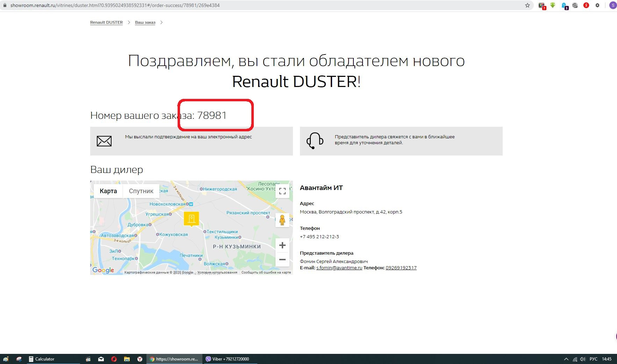Click the Авантайм ИТ dealer name
The width and height of the screenshot is (617, 364).
click(x=321, y=188)
